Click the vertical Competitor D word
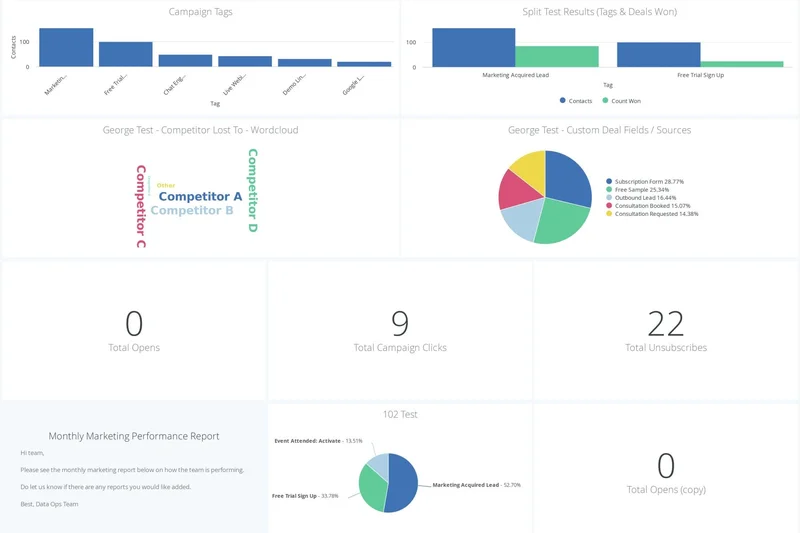 [x=253, y=190]
